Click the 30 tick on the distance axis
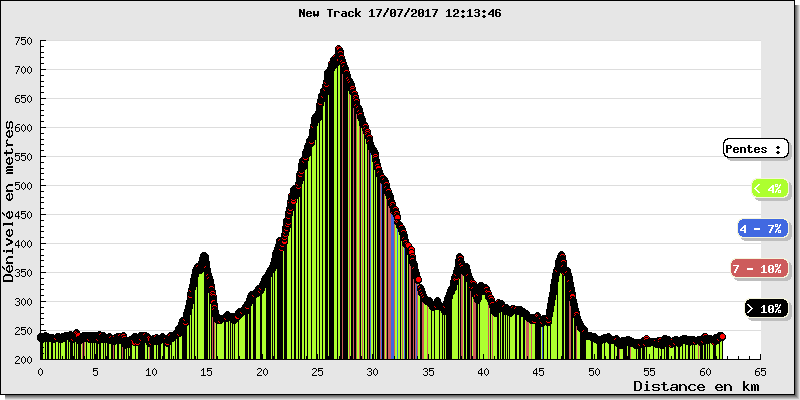Image resolution: width=800 pixels, height=400 pixels. point(372,370)
